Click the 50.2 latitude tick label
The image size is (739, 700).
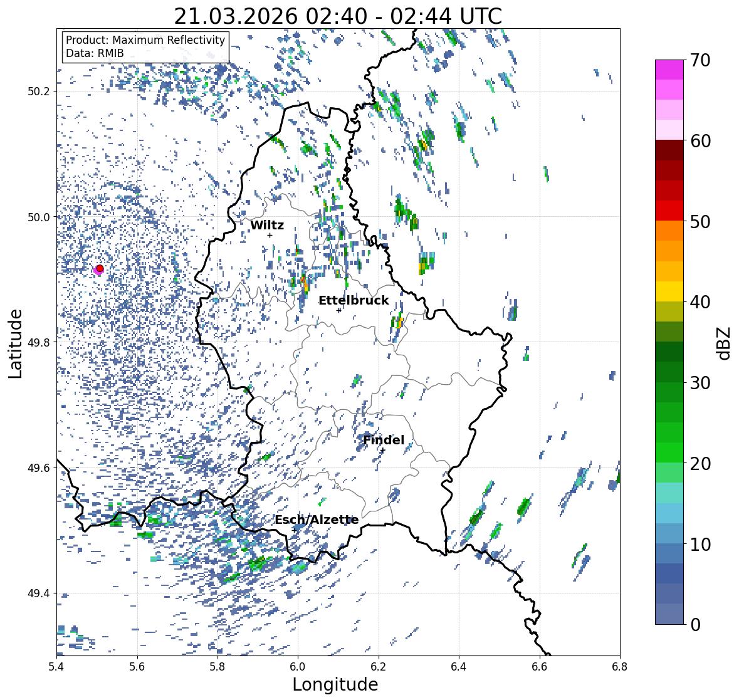tap(38, 91)
